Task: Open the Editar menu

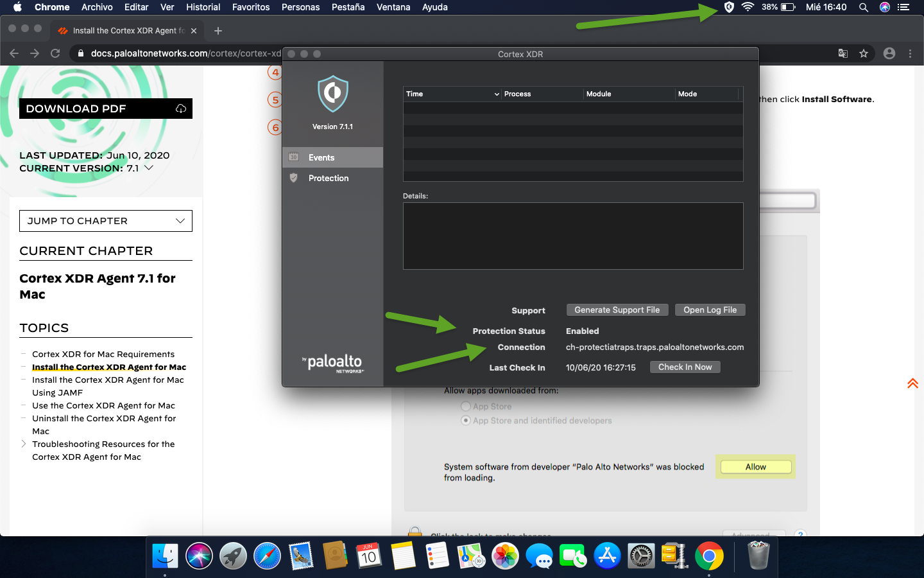Action: (136, 7)
